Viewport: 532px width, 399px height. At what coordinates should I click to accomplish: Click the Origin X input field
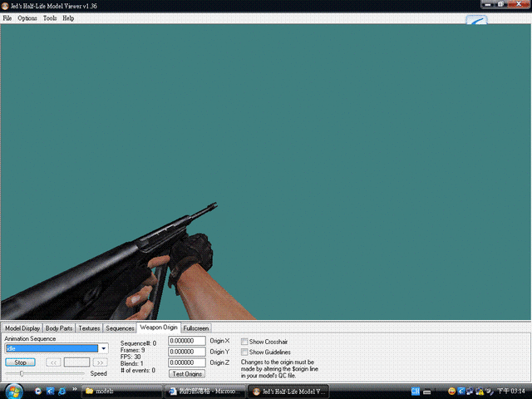click(187, 341)
